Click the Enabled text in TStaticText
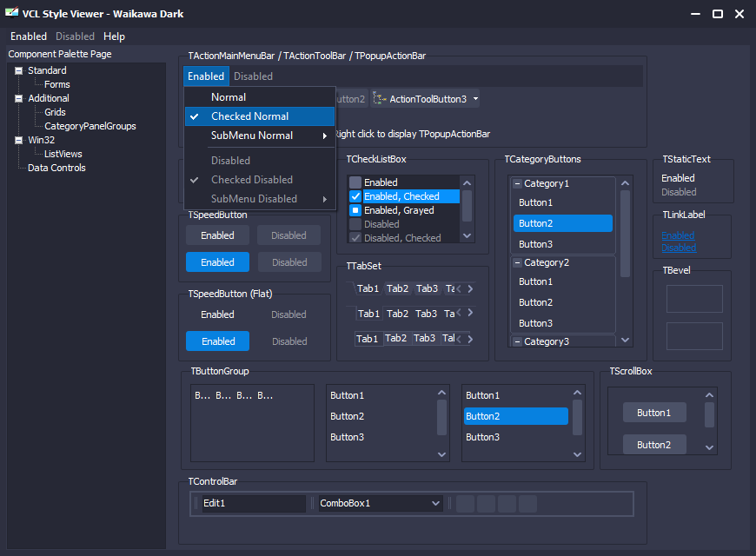756x556 pixels. 678,178
